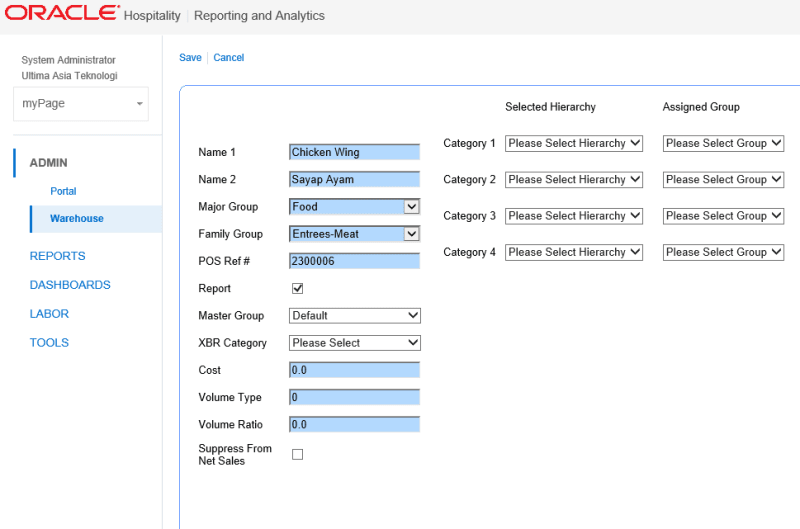Screen dimensions: 800x529
Task: Open Category 1 assigned group dropdown
Action: coord(723,143)
